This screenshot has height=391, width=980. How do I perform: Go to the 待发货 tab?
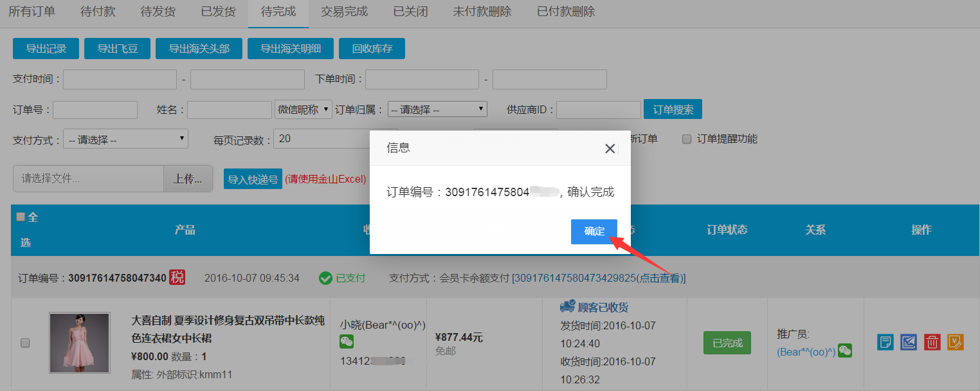coord(158,12)
